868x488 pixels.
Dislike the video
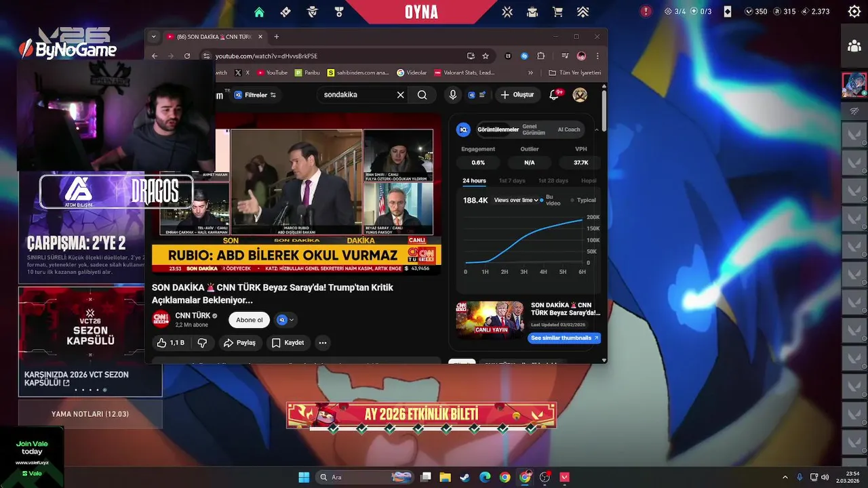click(x=202, y=343)
